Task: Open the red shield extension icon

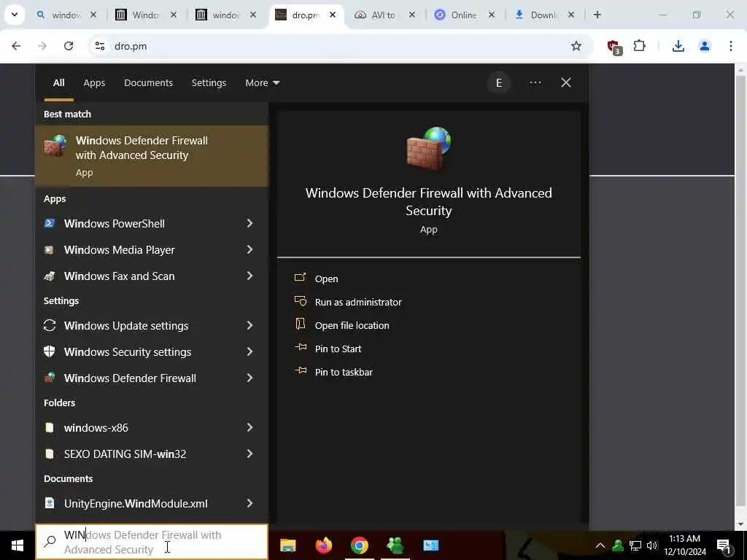Action: tap(614, 46)
